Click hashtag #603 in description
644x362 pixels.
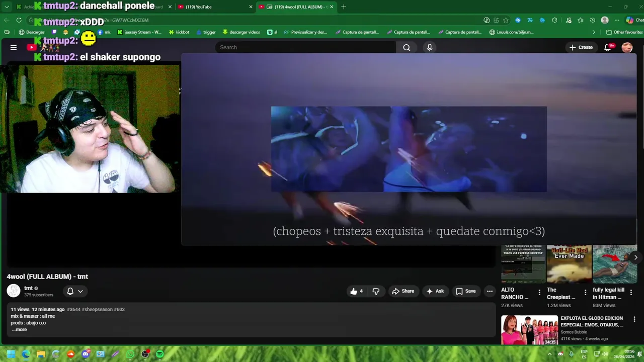(x=119, y=309)
